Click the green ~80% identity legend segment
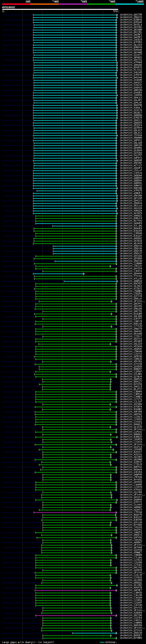This screenshot has width=146, height=644. pyautogui.click(x=101, y=4)
